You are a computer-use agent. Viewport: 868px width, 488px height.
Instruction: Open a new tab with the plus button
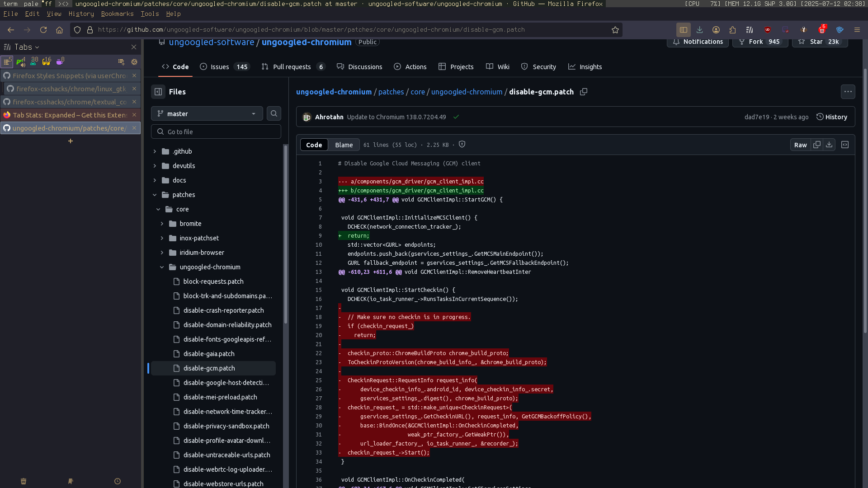point(71,141)
